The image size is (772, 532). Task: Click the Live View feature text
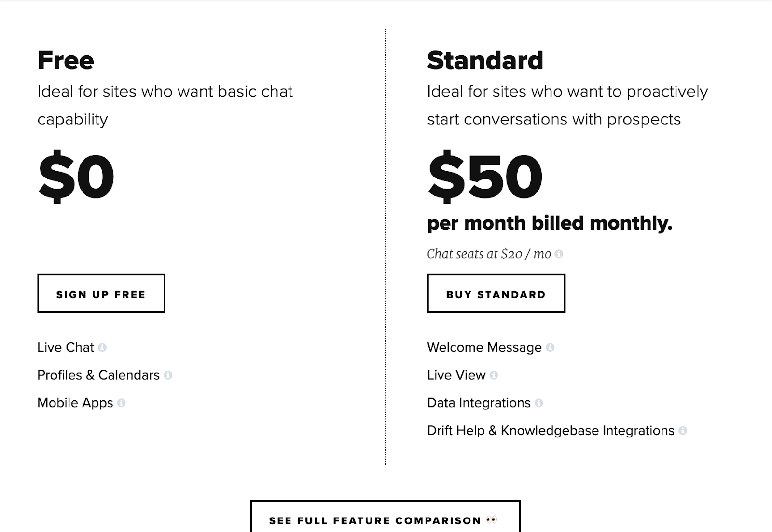(x=456, y=375)
